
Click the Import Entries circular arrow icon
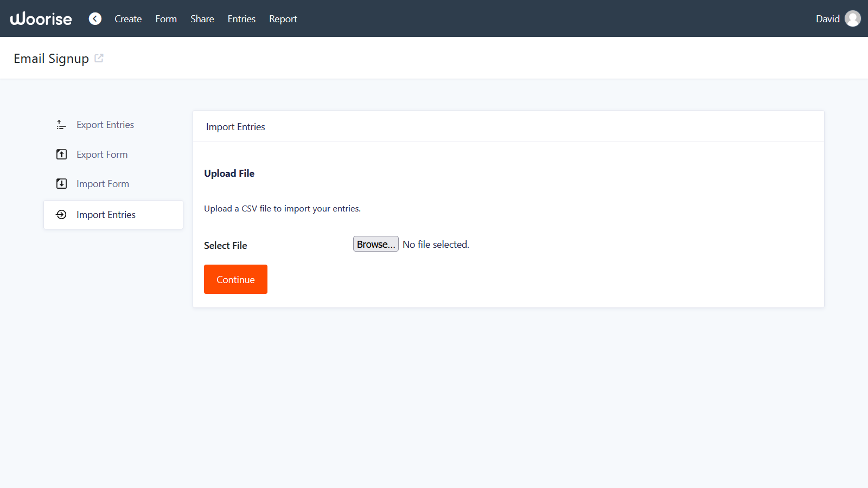tap(61, 214)
